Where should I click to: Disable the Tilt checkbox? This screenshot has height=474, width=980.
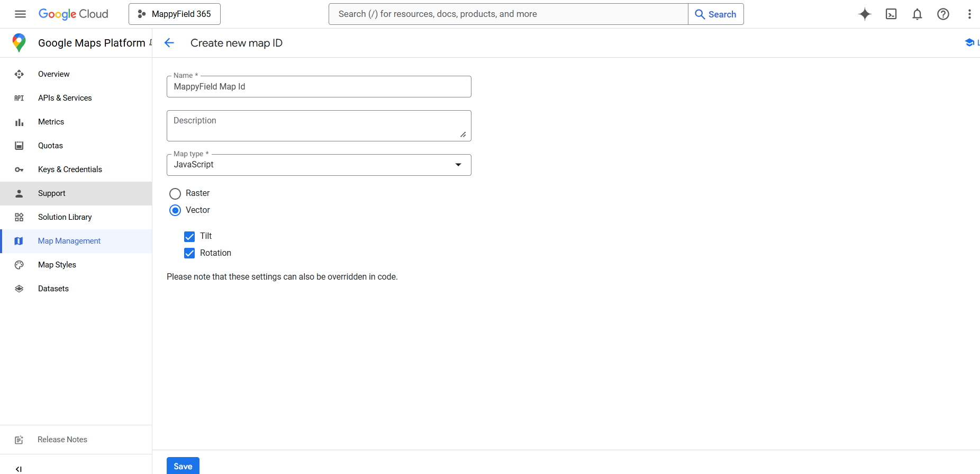(x=189, y=236)
